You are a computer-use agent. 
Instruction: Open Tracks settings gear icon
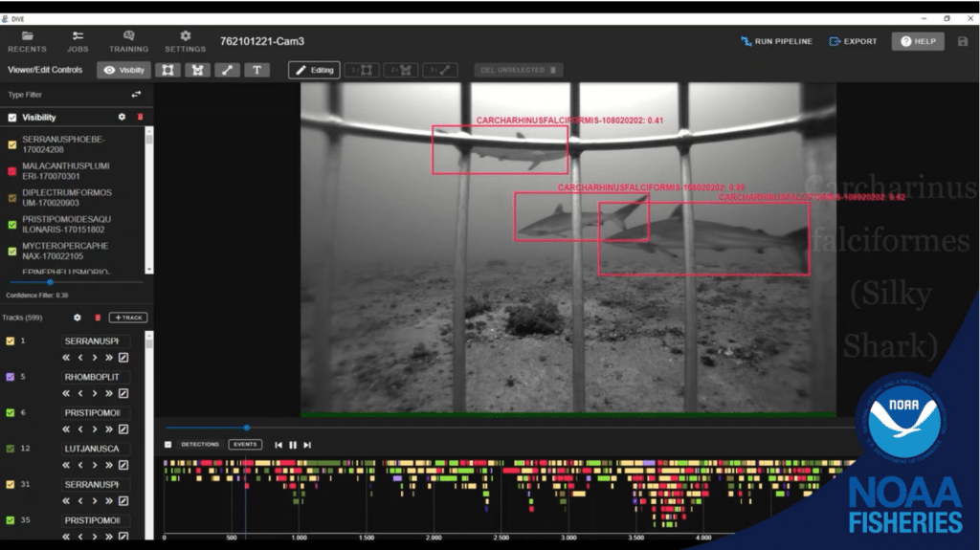tap(78, 318)
